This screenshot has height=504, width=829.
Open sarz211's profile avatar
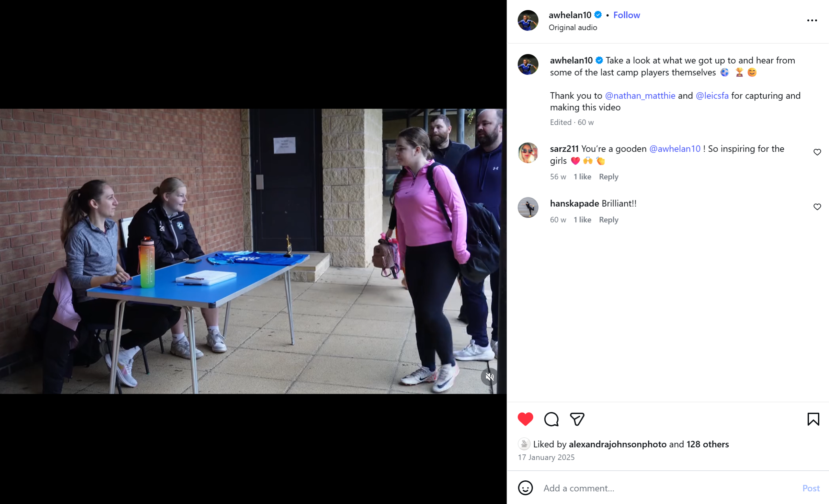click(528, 153)
